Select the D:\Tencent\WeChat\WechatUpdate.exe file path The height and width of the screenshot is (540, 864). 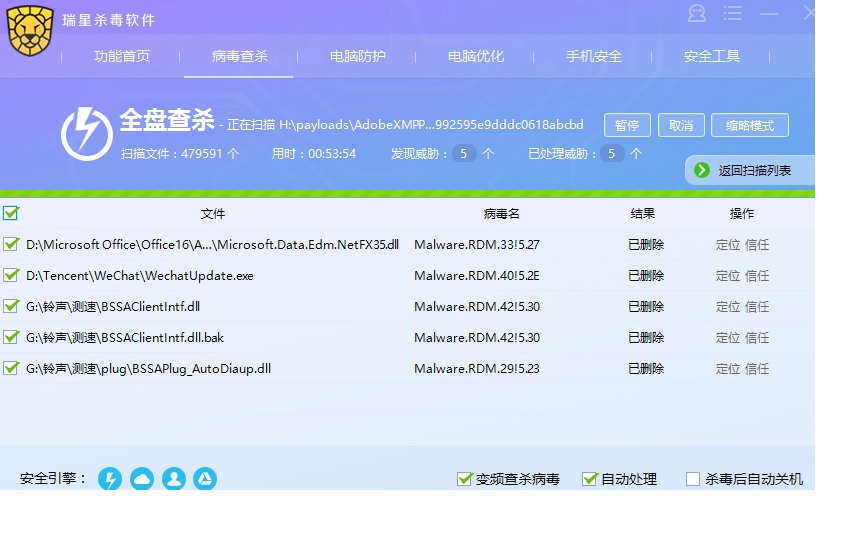click(139, 276)
